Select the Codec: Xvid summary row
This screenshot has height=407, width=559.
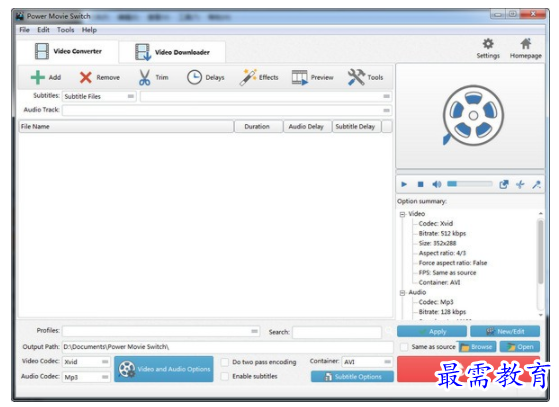[436, 224]
